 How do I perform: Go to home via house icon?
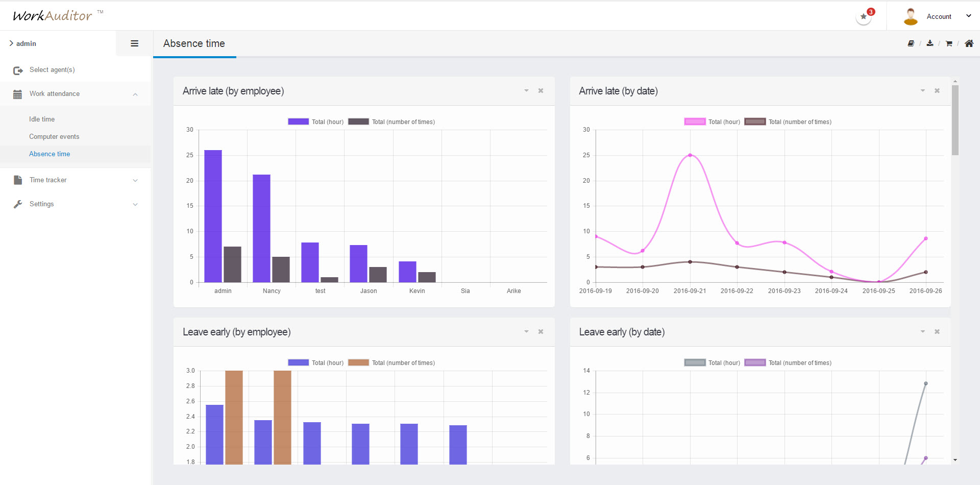[x=969, y=43]
